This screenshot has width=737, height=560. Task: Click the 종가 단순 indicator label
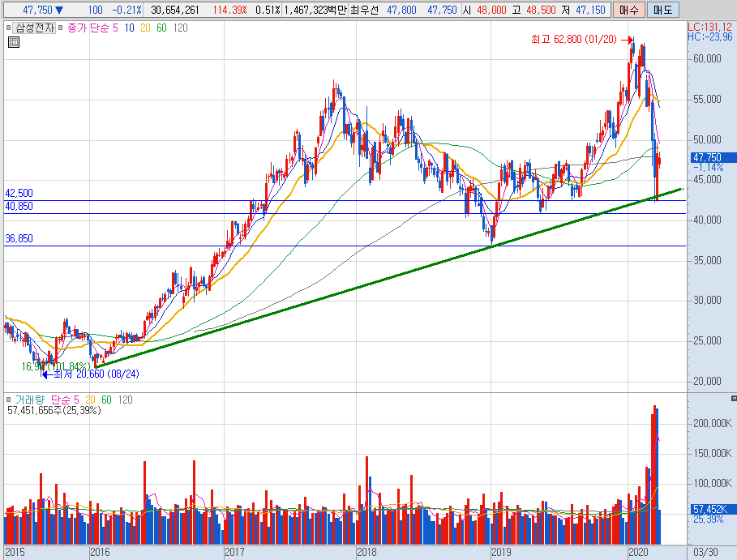pos(88,28)
